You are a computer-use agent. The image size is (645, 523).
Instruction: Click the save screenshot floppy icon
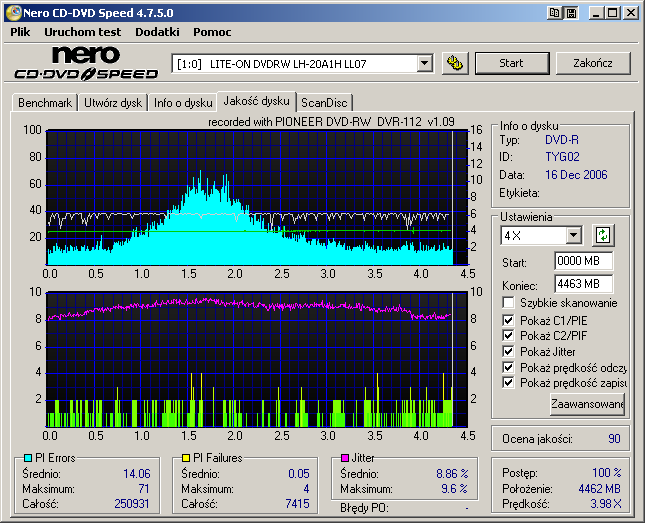[x=571, y=13]
